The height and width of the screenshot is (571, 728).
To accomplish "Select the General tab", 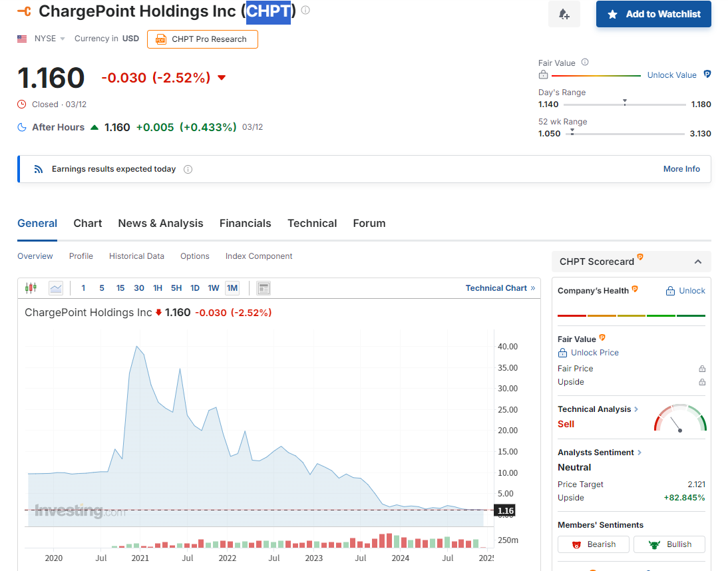I will pyautogui.click(x=37, y=224).
